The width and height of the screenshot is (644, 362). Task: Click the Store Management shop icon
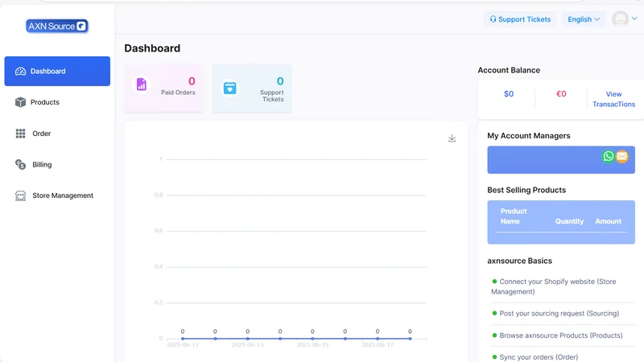point(21,195)
